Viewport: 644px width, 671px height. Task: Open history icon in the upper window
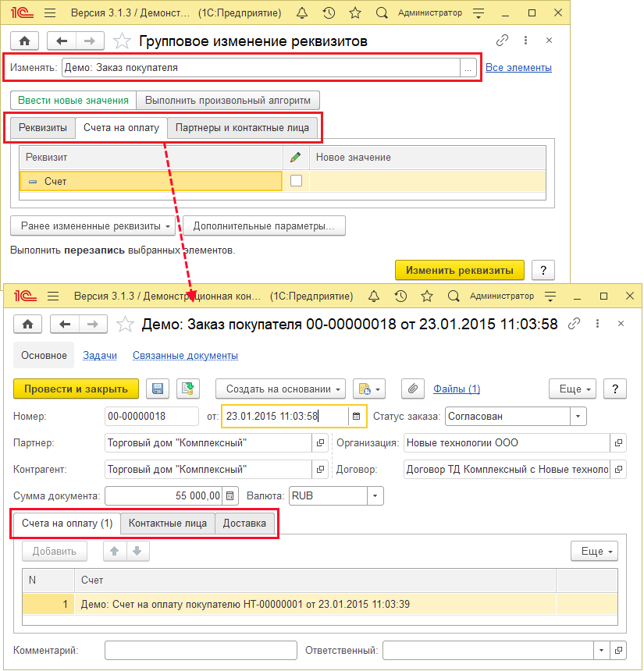click(x=329, y=12)
